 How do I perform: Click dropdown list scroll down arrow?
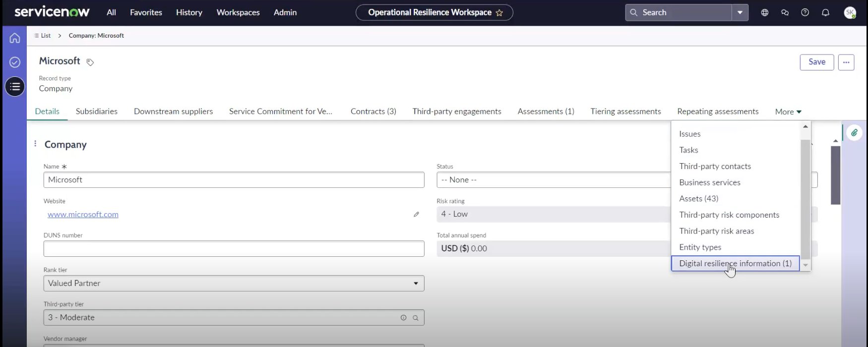[806, 265]
